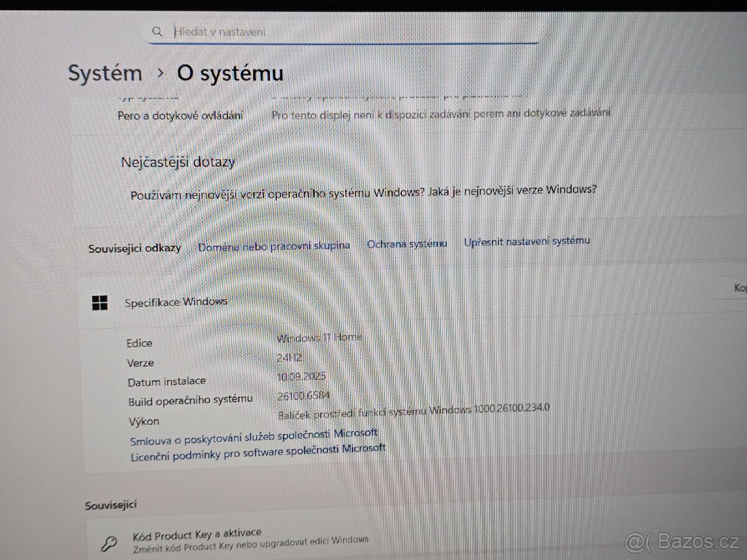
Task: Open Doména nebo pracovní skupina link
Action: 274,245
